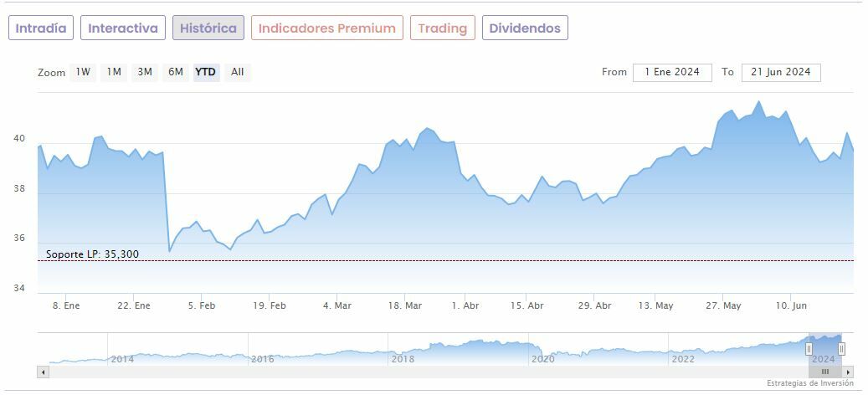Click the To date field
Viewport: 868px width, 395px height.
[781, 72]
